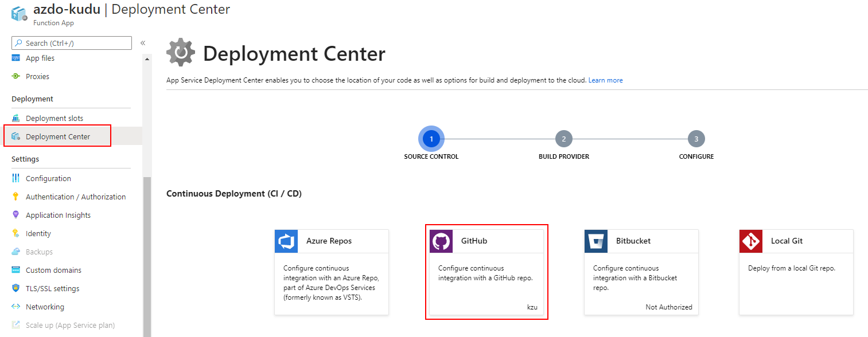The height and width of the screenshot is (337, 868).
Task: Click the azdo-kudu Function App icon
Action: pyautogui.click(x=19, y=14)
